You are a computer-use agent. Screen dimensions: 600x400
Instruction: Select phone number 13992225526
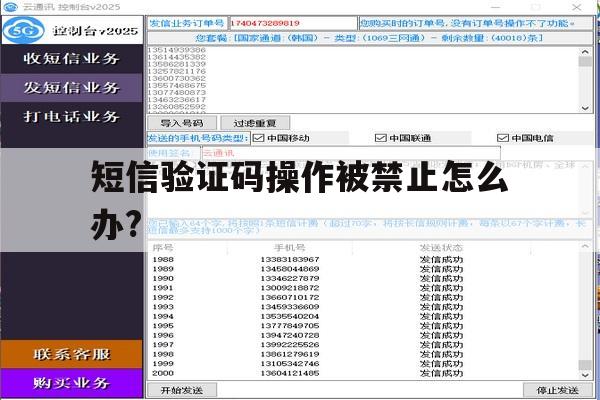coord(290,345)
